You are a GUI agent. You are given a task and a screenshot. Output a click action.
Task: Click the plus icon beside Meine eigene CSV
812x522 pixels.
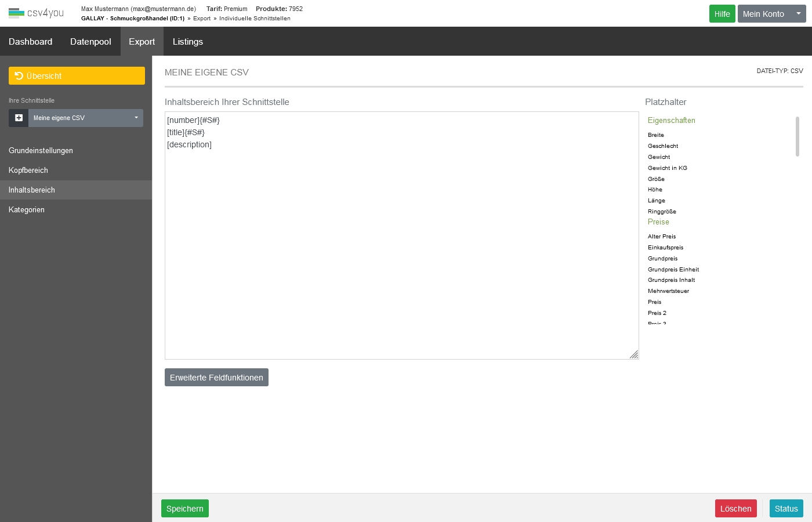coord(19,118)
